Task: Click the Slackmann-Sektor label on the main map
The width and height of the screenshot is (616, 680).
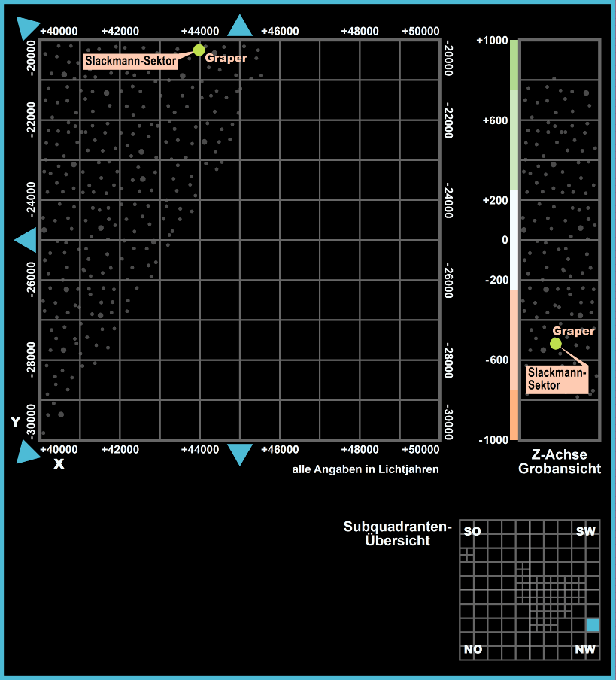Action: click(130, 61)
